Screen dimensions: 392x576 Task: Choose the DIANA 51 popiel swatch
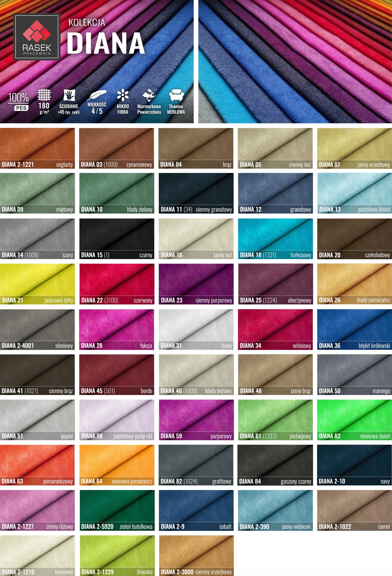pos(37,420)
